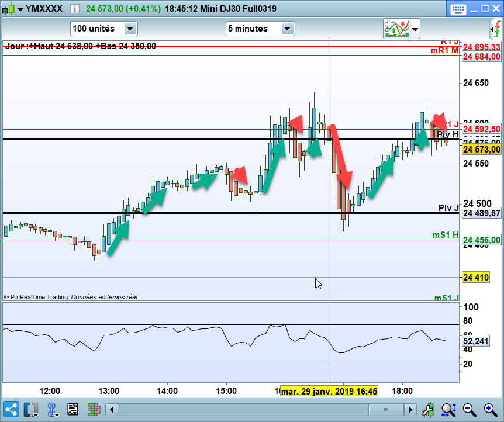
Task: Click the 15:00 time axis label
Action: point(226,391)
